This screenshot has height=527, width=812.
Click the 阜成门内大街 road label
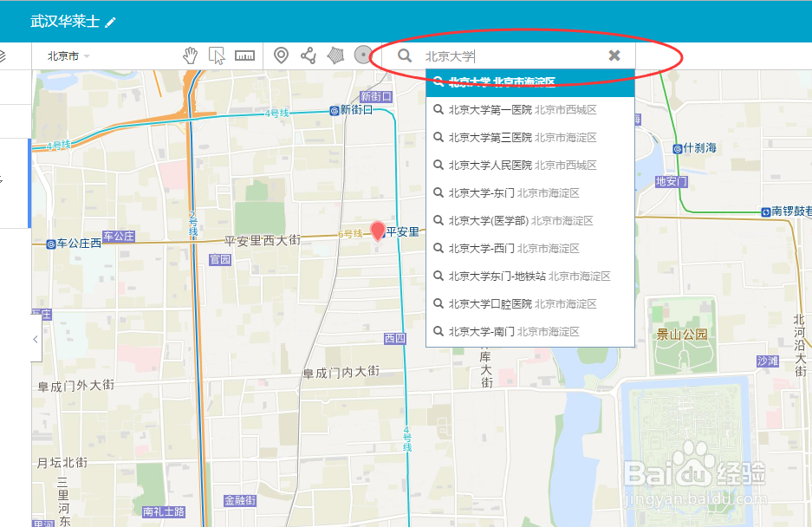point(341,372)
